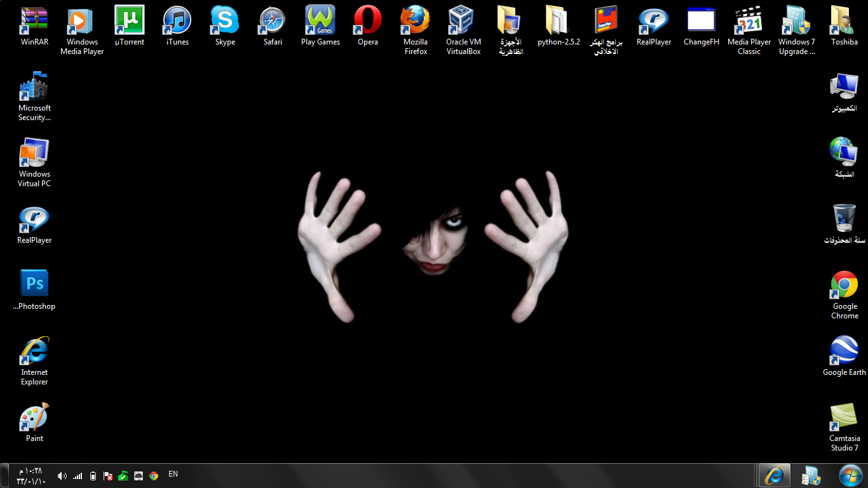Click the EN language bar indicator
The image size is (868, 488).
click(x=173, y=474)
